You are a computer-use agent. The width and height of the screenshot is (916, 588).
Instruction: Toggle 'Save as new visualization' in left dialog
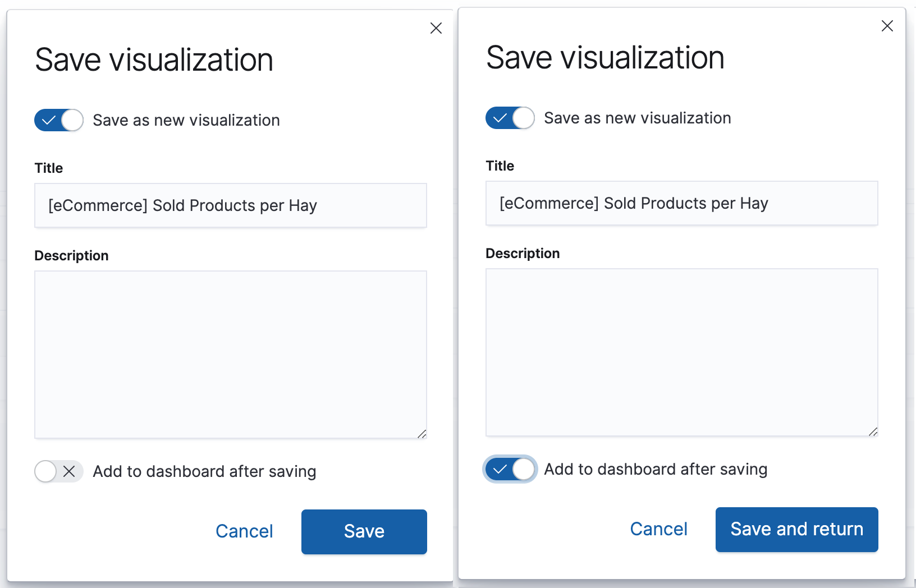pos(59,120)
